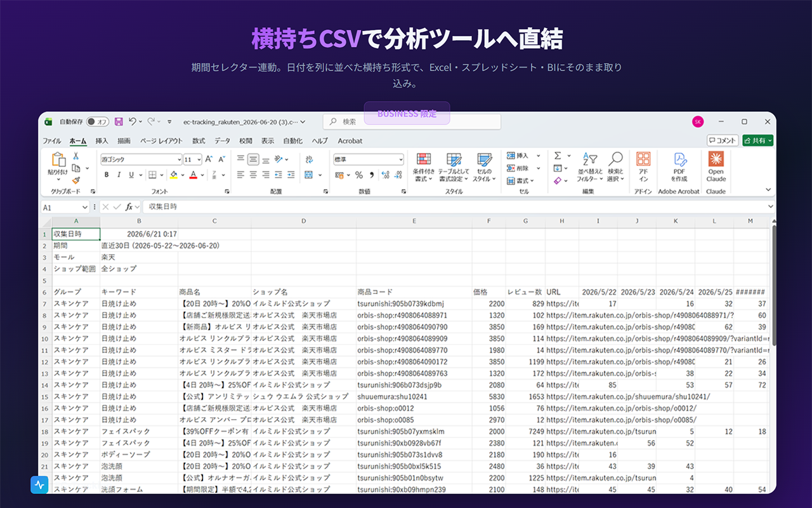Click the Cut scissors icon
The image size is (812, 508).
75,156
